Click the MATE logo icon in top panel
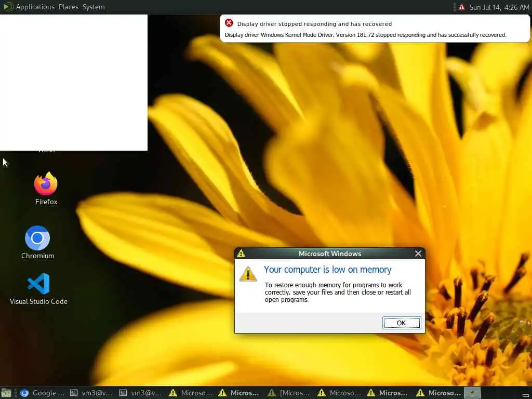This screenshot has width=532, height=399. (7, 7)
